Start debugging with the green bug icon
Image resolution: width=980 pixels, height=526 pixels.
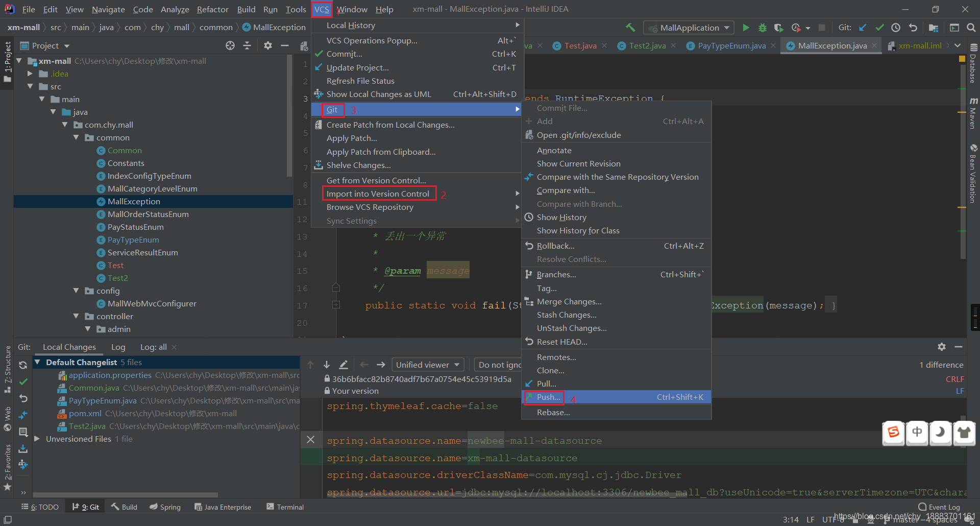762,28
